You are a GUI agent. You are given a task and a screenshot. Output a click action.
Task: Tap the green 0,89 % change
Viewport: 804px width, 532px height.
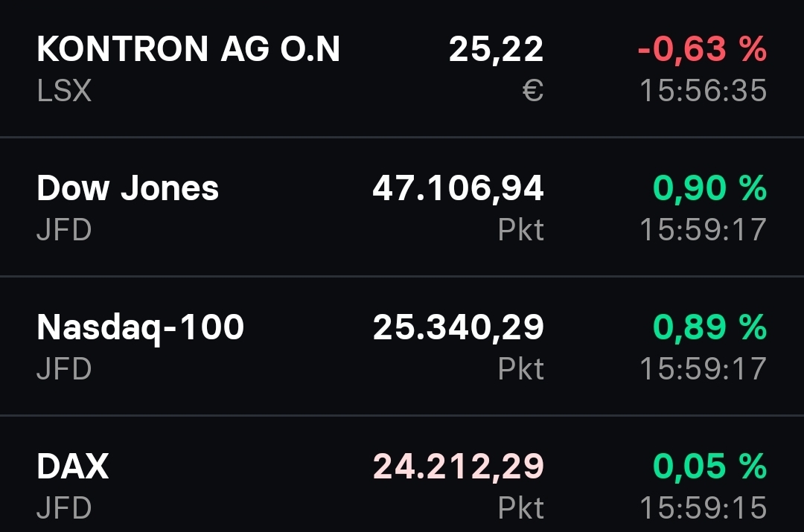[709, 327]
